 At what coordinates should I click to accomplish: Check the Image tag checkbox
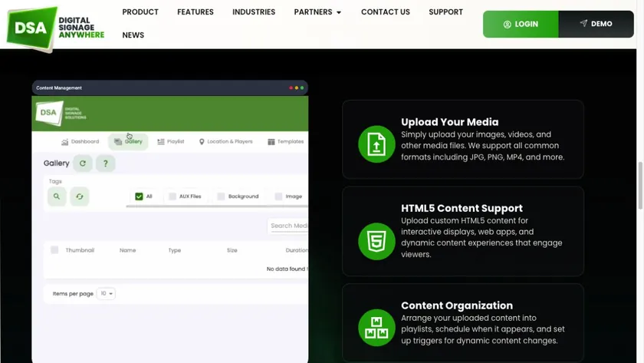(278, 196)
